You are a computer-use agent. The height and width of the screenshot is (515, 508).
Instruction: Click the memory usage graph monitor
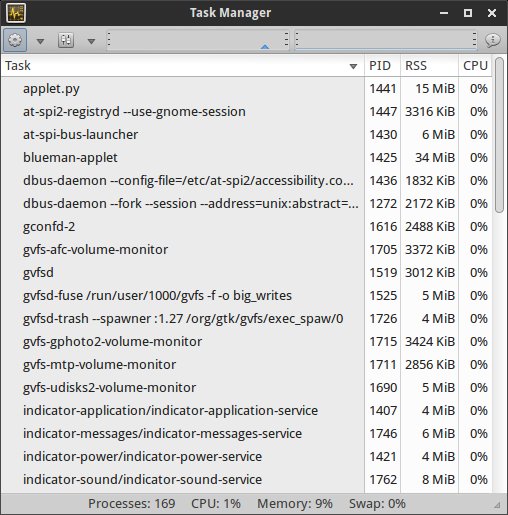click(386, 40)
